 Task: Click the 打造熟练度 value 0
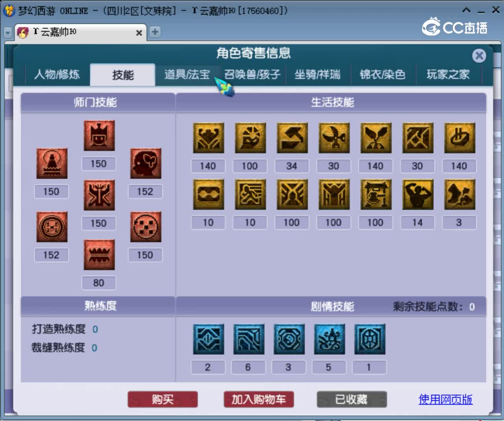[x=95, y=329]
